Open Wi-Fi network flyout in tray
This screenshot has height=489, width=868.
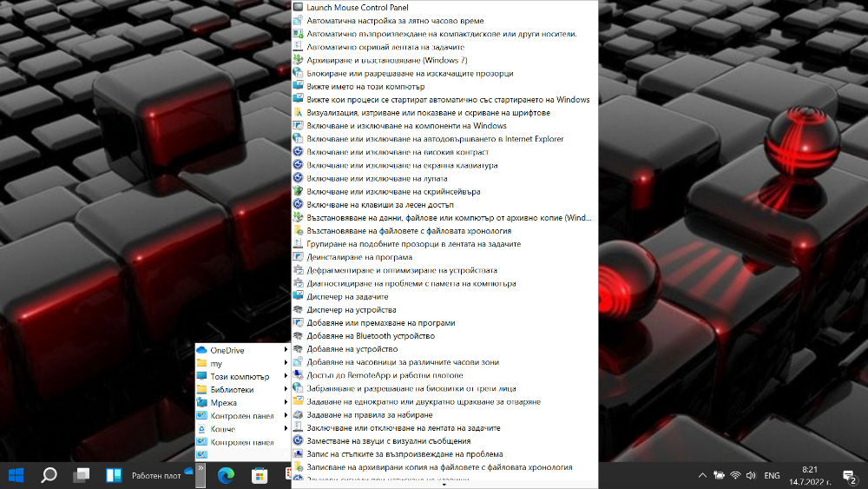(x=735, y=475)
